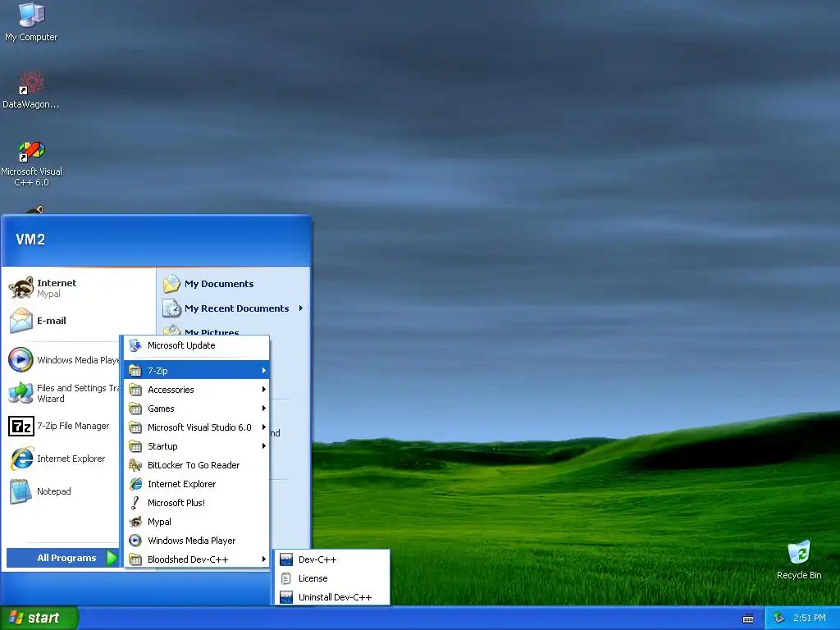
Task: Click the VM2 user name header
Action: pos(30,240)
